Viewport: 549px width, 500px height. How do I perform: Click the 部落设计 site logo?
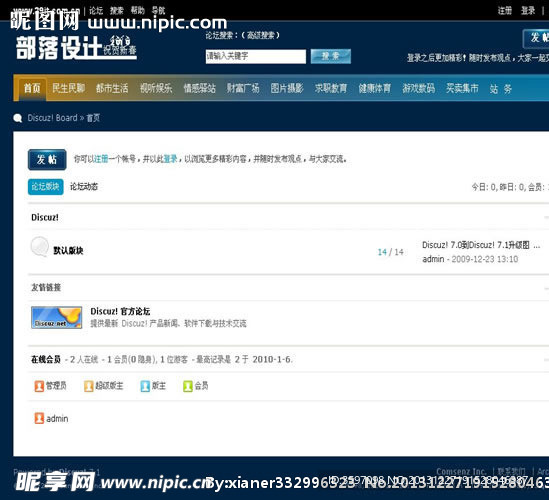[x=76, y=47]
